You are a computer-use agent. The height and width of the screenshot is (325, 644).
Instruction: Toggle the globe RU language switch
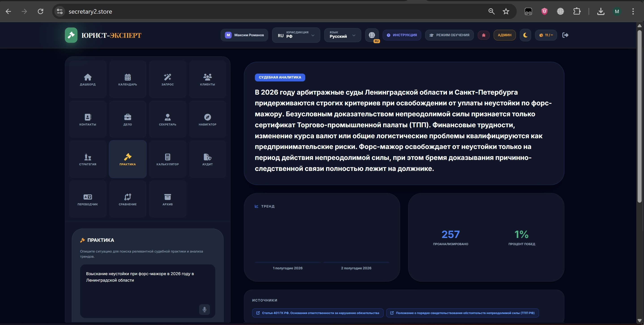pyautogui.click(x=372, y=35)
